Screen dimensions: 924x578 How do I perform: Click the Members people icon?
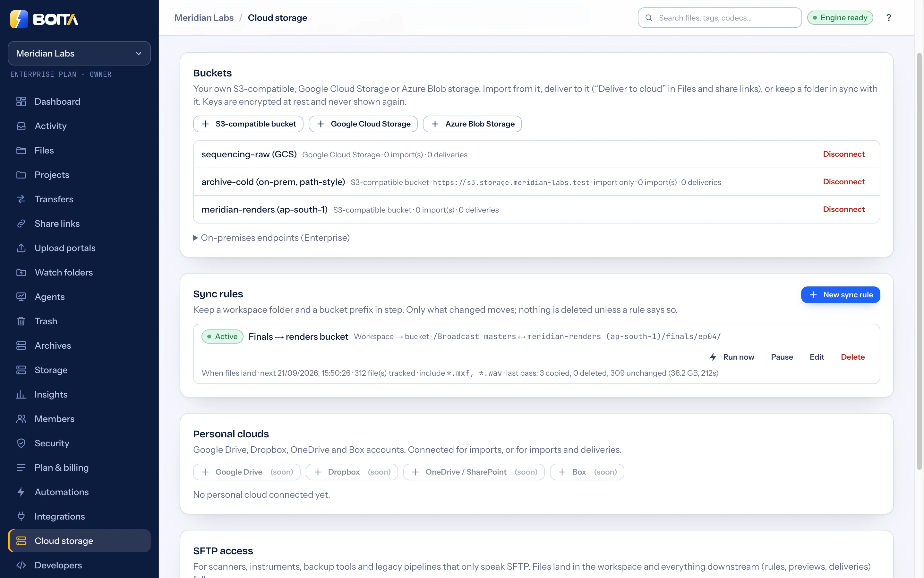click(21, 419)
